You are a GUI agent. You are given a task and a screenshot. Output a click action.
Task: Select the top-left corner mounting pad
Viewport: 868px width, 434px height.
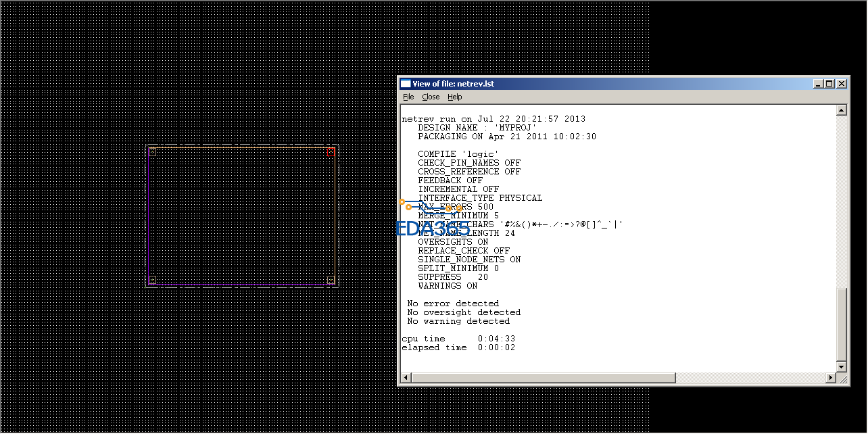pyautogui.click(x=152, y=152)
